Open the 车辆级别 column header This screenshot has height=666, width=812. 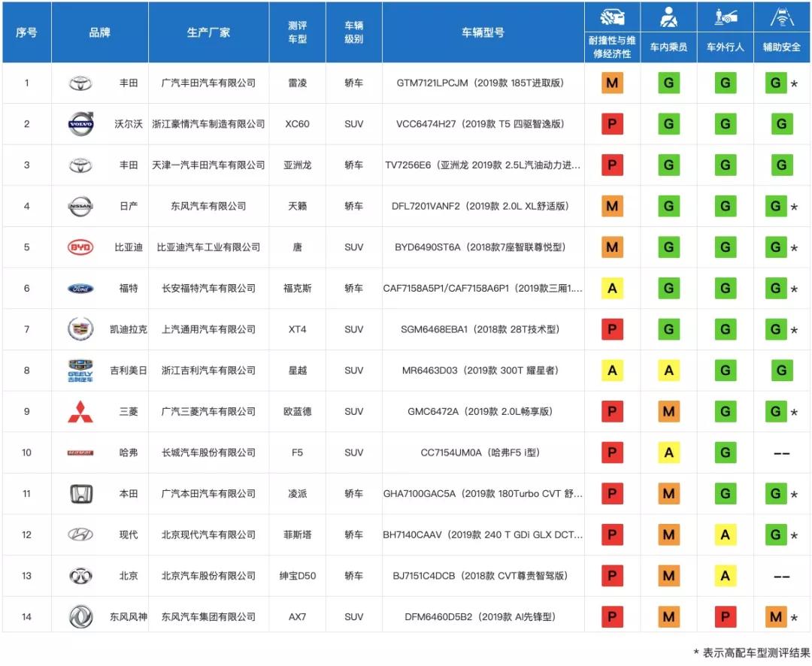pos(353,32)
